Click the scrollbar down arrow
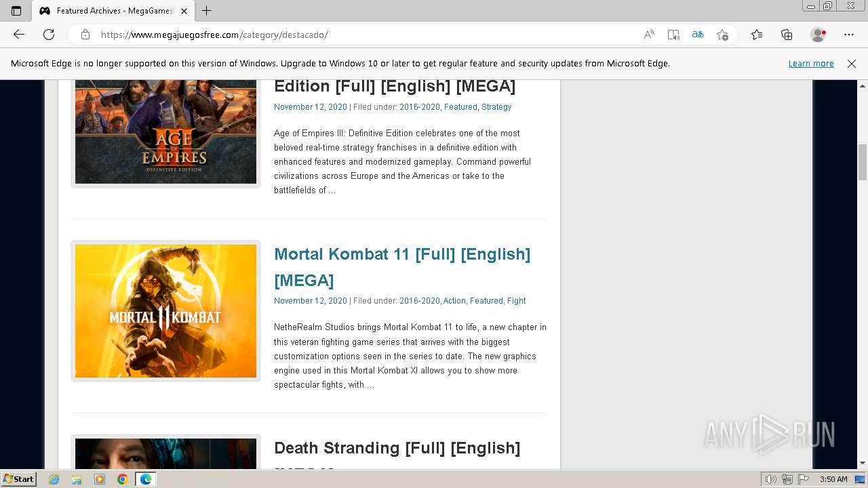The width and height of the screenshot is (868, 488). 863,464
